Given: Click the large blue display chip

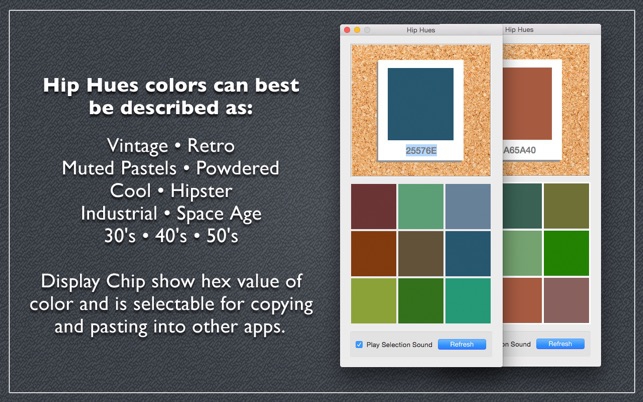Looking at the screenshot, I should click(421, 104).
